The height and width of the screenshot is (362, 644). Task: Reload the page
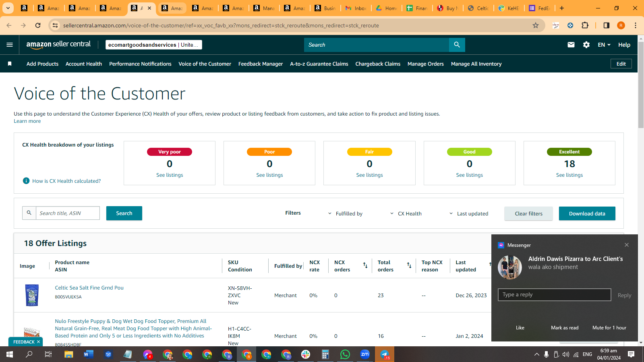tap(38, 25)
